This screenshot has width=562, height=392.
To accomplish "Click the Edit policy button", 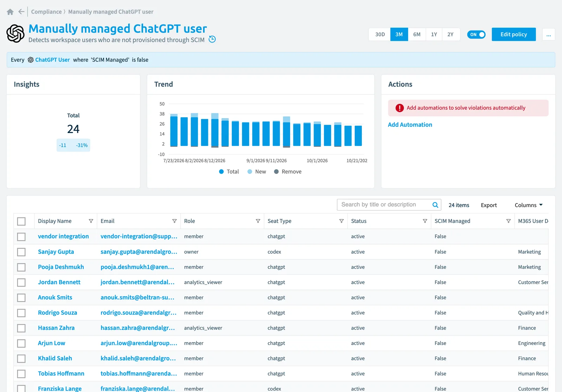I will [x=514, y=34].
